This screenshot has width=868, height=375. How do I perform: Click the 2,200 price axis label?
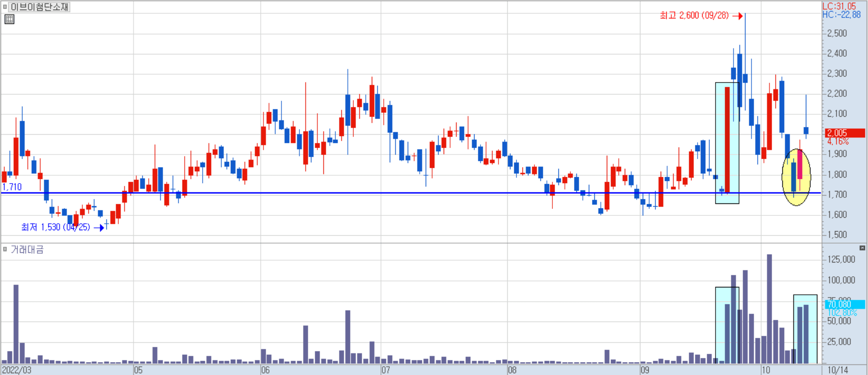pyautogui.click(x=837, y=94)
